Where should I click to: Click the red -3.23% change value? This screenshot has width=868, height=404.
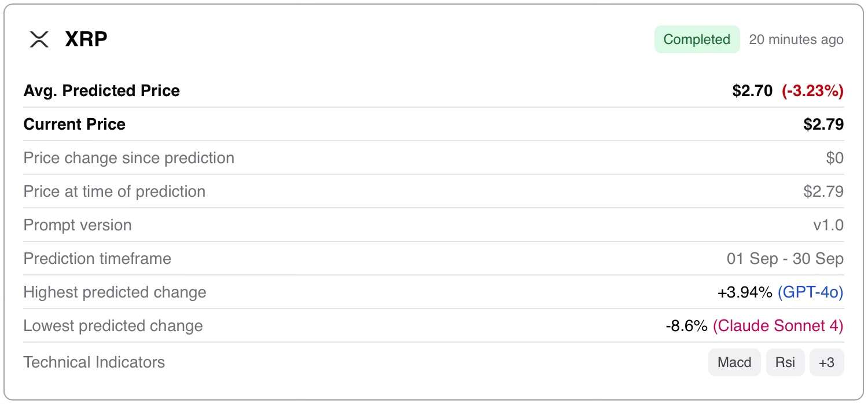(812, 91)
